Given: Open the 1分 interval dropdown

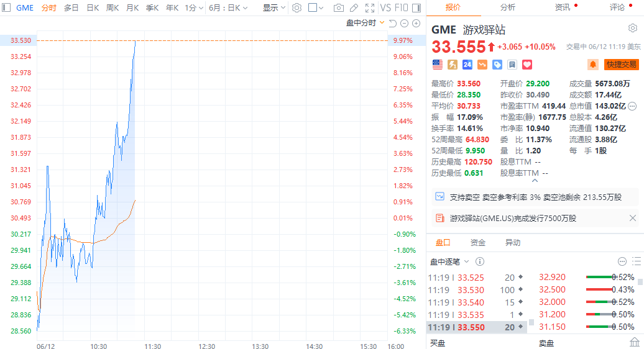Looking at the screenshot, I should pyautogui.click(x=194, y=8).
